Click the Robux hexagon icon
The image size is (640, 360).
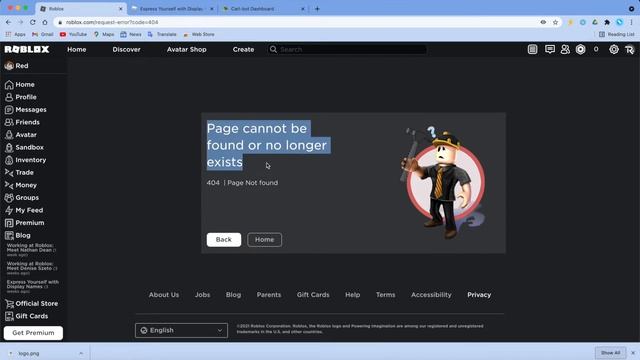(580, 49)
